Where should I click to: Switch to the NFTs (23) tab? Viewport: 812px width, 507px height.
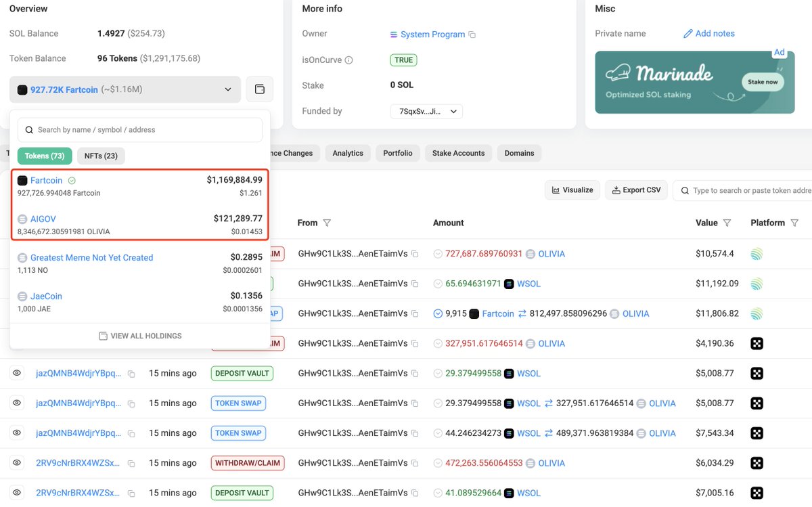(101, 156)
